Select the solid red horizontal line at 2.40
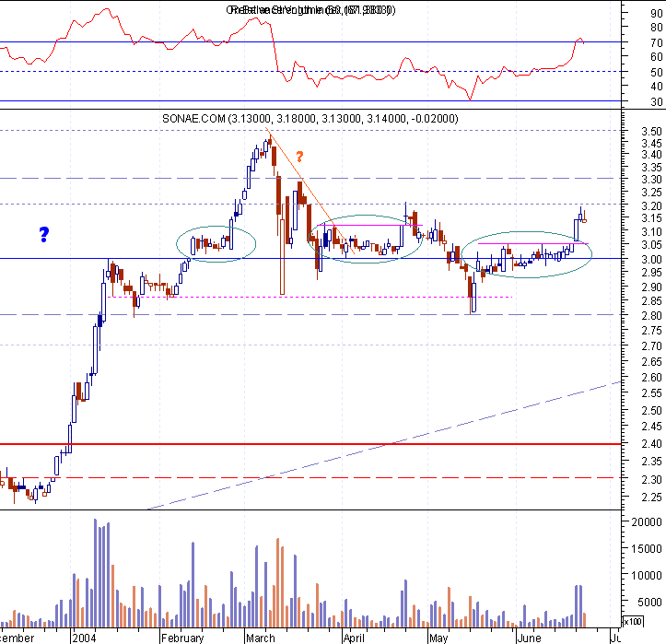This screenshot has height=644, width=666. point(310,444)
